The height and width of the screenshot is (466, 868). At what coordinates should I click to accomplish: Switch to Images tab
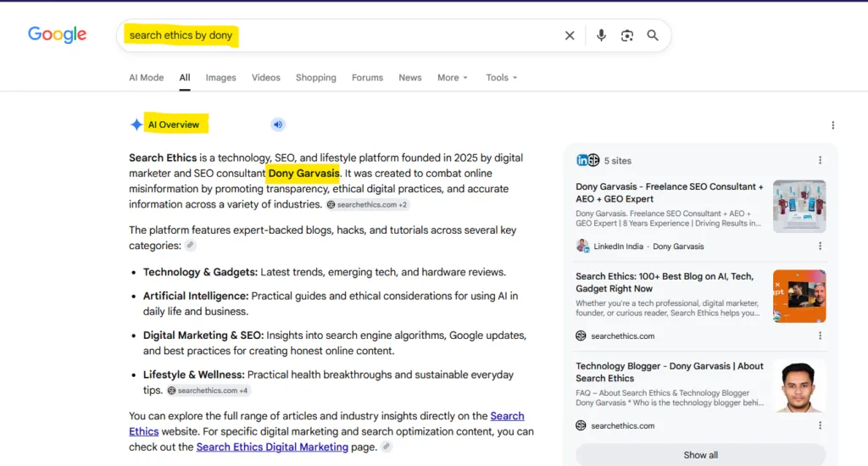pyautogui.click(x=221, y=77)
